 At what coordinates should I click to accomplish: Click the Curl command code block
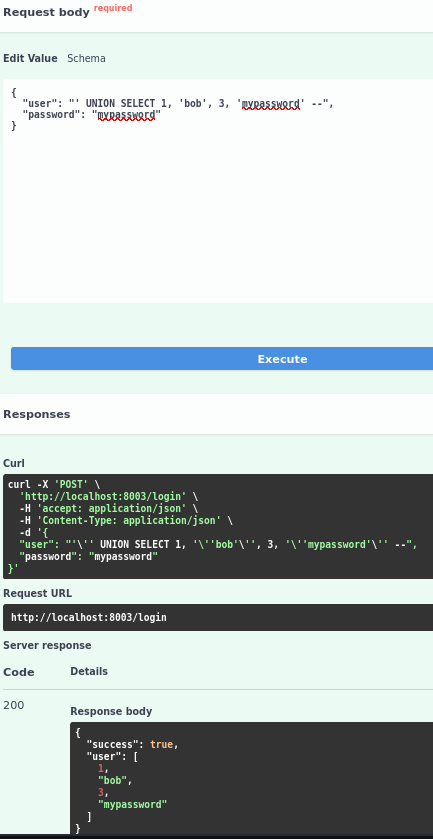tap(218, 526)
